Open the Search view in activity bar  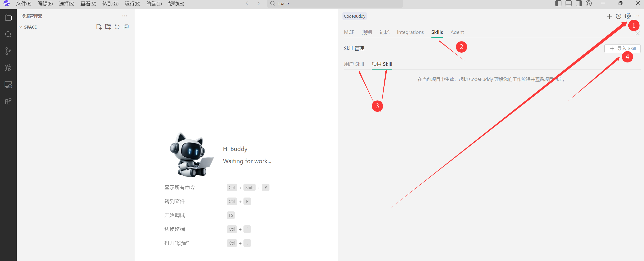coord(8,34)
